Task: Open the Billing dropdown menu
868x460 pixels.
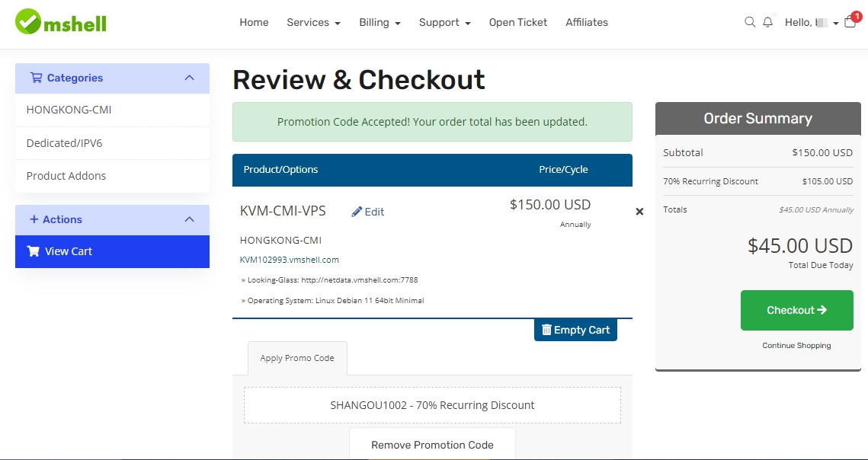Action: click(380, 23)
